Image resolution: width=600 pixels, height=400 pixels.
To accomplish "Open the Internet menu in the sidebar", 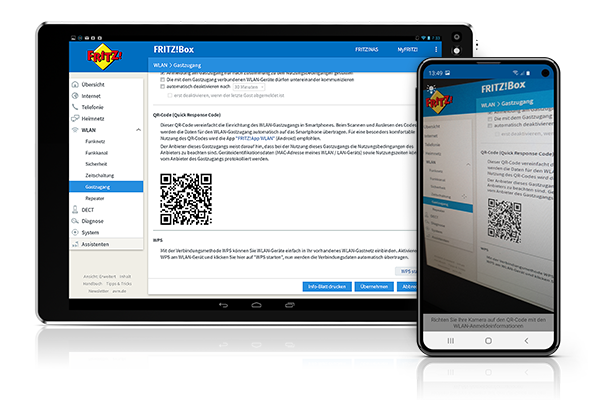I will (x=92, y=96).
